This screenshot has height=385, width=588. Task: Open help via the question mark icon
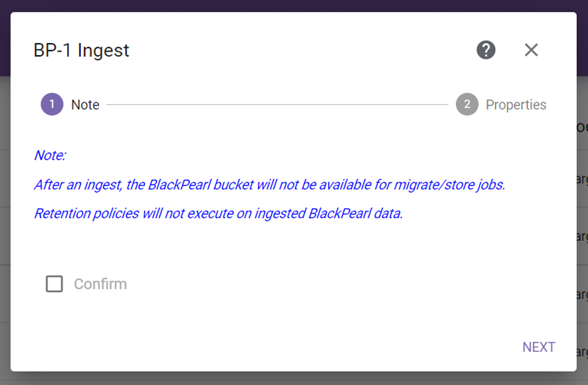tap(486, 50)
